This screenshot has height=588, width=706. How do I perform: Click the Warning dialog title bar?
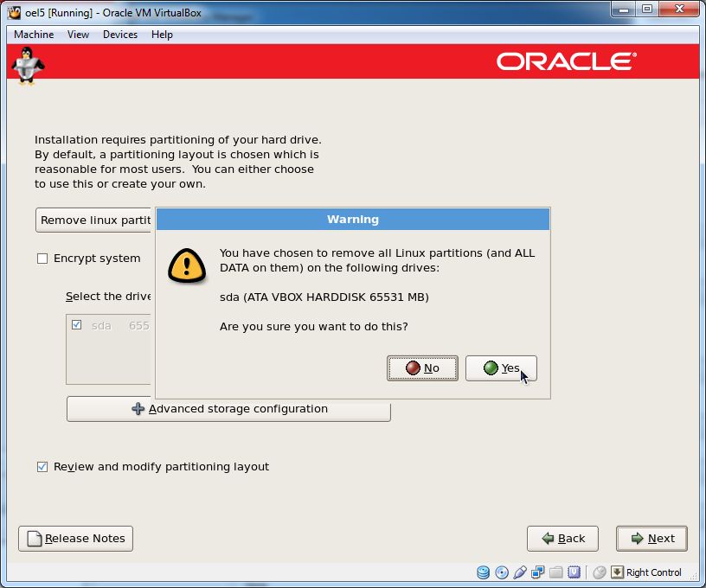[353, 219]
